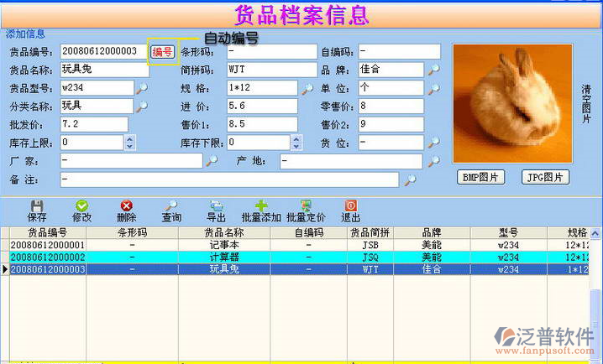The height and width of the screenshot is (364, 603).
Task: Click magnifier lookup beside 品牌 field
Action: (433, 70)
